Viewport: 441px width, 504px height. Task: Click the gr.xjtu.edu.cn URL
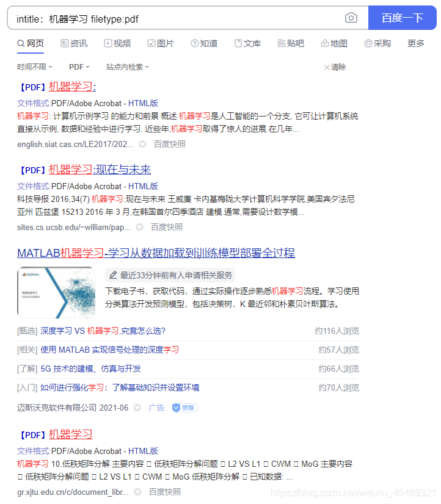[x=73, y=492]
